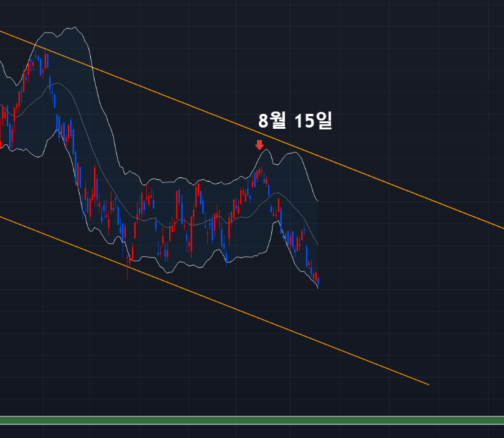
Task: Click the latest candlestick at the chart's right edge
Action: point(318,282)
